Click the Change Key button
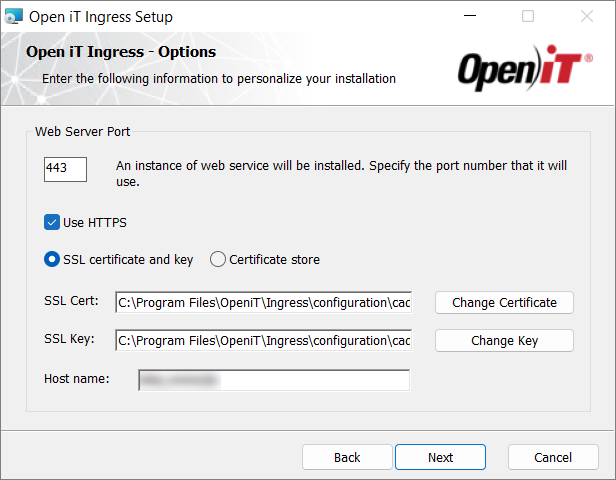This screenshot has width=616, height=480. pyautogui.click(x=504, y=340)
